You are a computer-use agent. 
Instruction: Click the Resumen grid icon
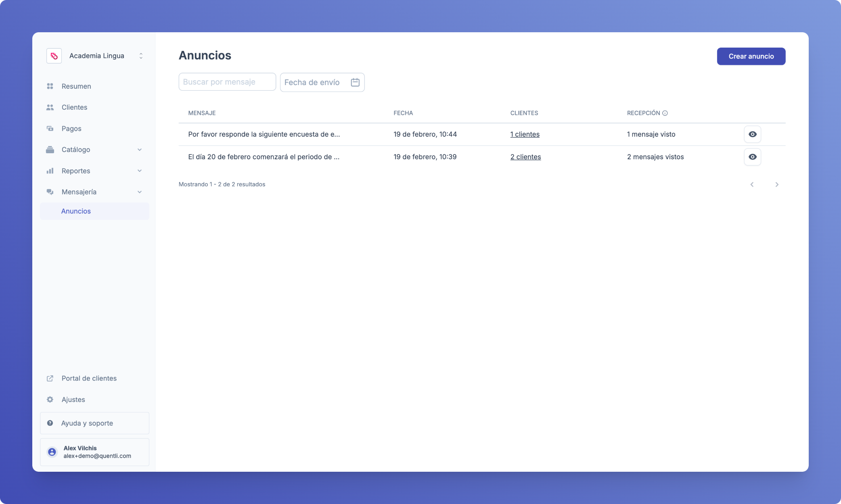coord(50,86)
